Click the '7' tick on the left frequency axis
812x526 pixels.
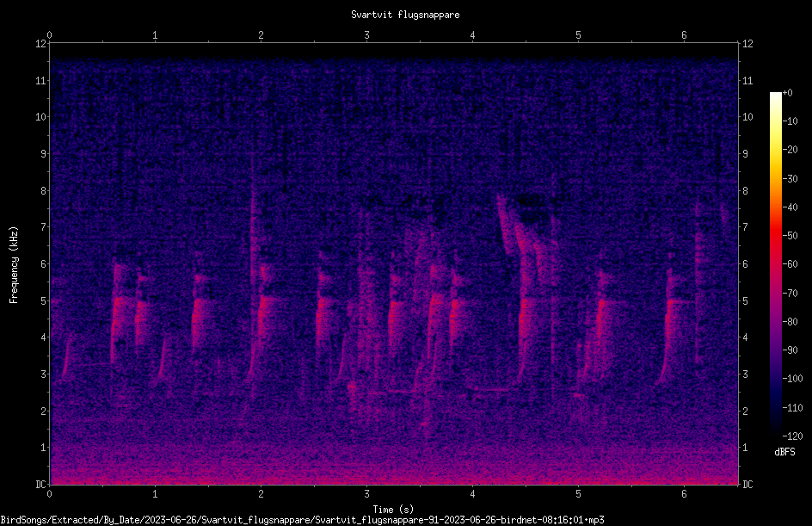pos(43,227)
